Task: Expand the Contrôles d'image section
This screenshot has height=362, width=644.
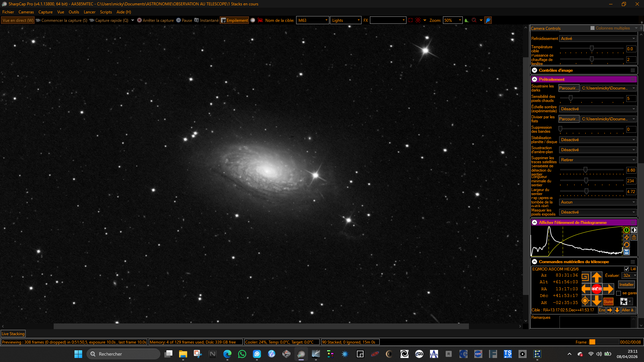Action: point(535,70)
